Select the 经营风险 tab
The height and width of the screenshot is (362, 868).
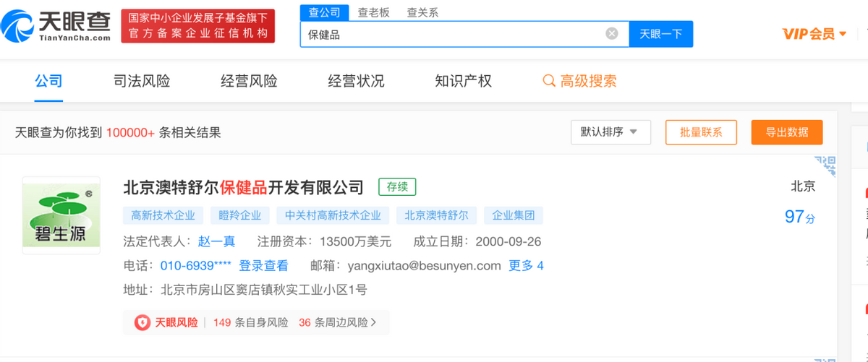click(x=249, y=81)
